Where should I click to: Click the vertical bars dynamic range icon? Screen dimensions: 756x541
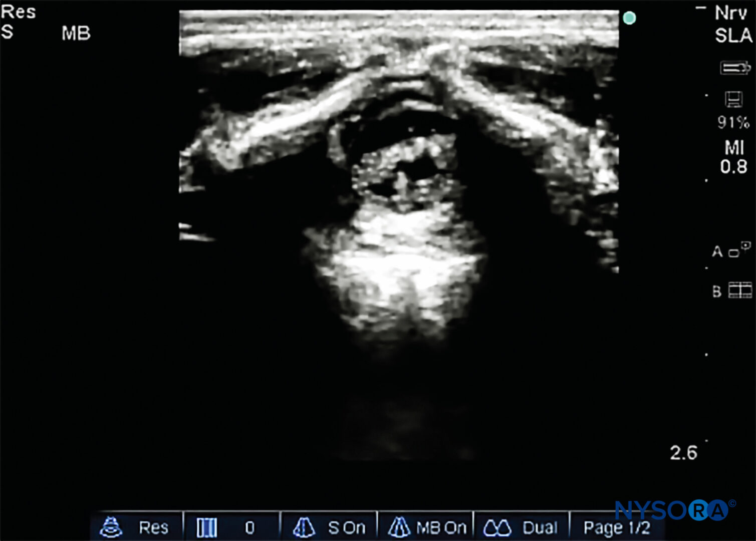coord(207,527)
